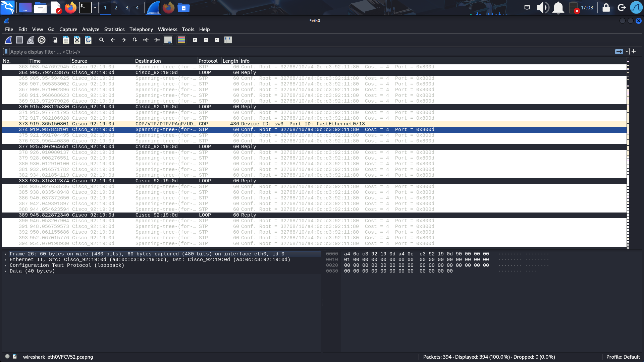This screenshot has width=644, height=362.
Task: Open the display filter history dropdown
Action: click(627, 52)
